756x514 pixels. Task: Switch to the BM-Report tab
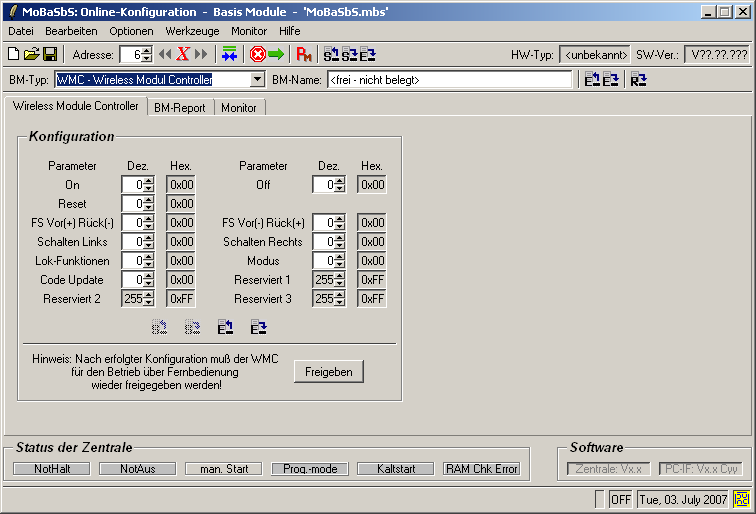(x=180, y=107)
